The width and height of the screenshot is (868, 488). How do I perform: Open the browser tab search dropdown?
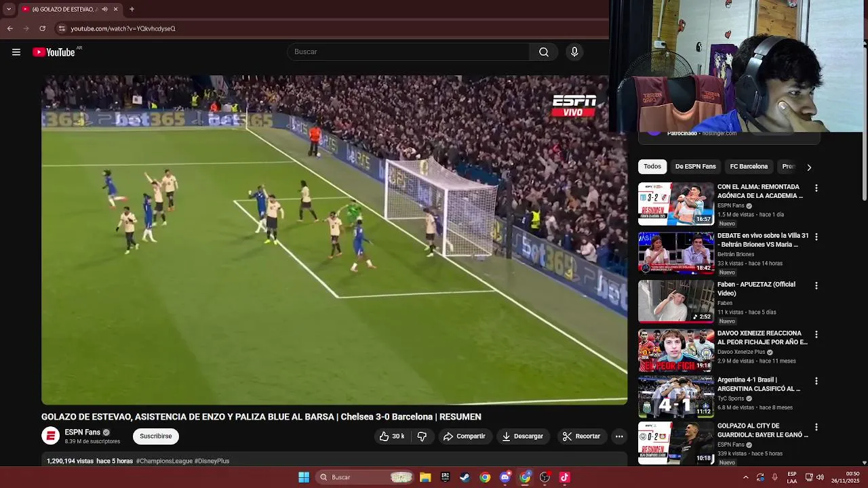pyautogui.click(x=9, y=9)
